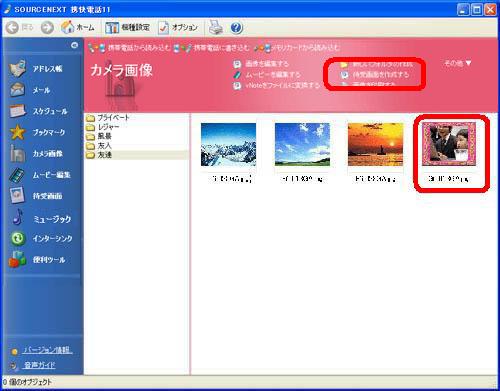Click the printer icon in toolbar
The height and width of the screenshot is (391, 500).
[216, 27]
